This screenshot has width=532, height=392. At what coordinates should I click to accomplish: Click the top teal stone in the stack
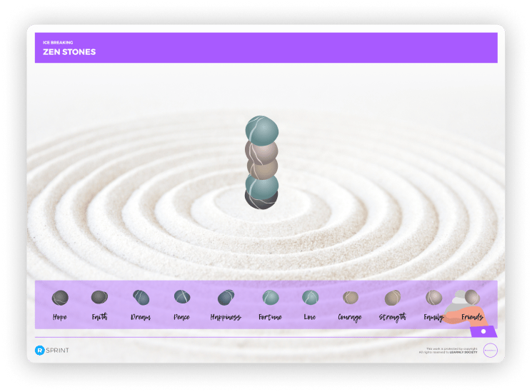click(x=262, y=131)
